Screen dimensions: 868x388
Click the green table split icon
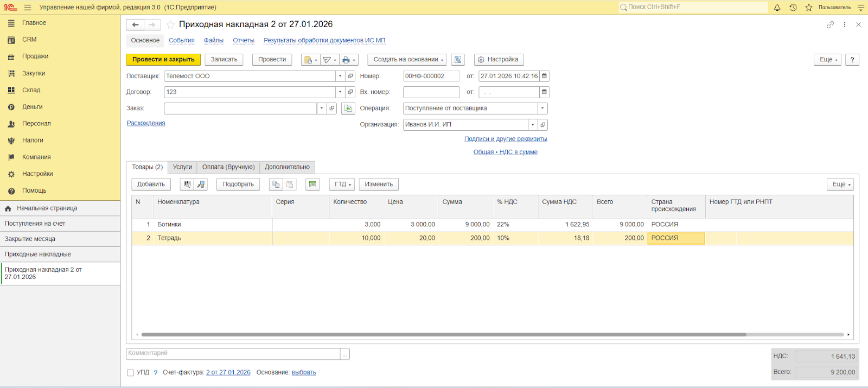(312, 185)
